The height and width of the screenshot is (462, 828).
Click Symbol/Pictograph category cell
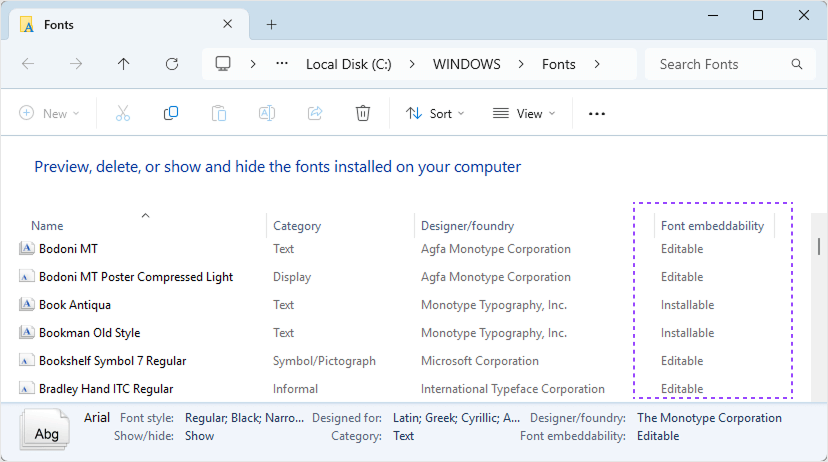click(x=324, y=361)
